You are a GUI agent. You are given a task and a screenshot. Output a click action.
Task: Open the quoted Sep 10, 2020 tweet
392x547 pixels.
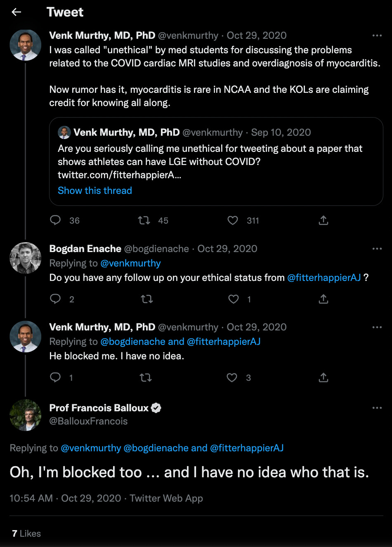coord(216,161)
